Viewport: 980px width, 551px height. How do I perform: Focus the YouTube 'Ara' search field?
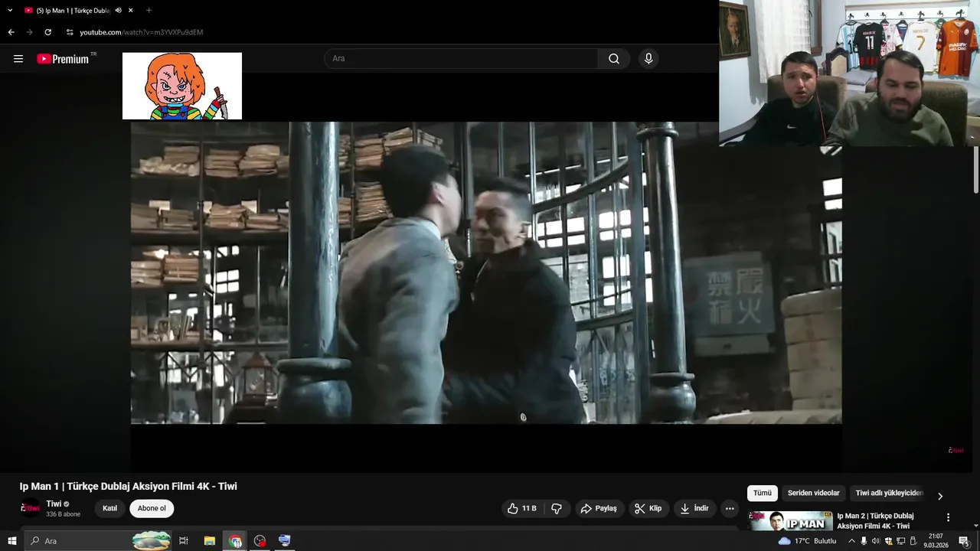click(462, 59)
